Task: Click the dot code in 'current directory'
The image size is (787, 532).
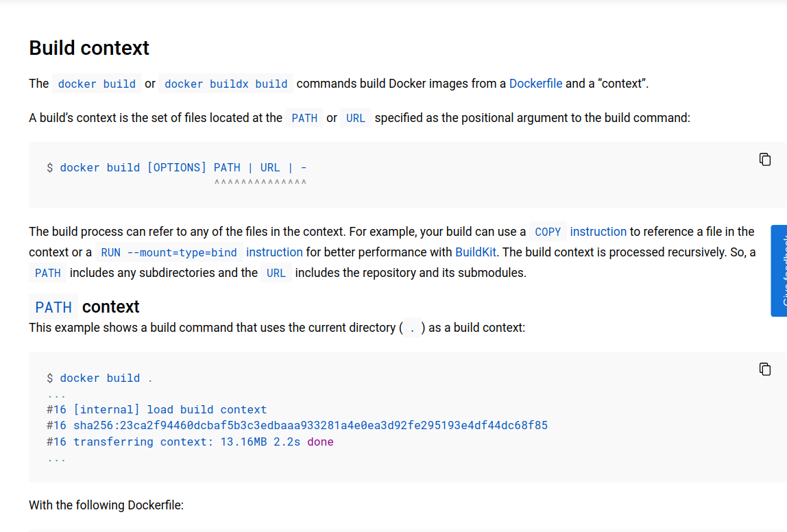Action: coord(413,328)
